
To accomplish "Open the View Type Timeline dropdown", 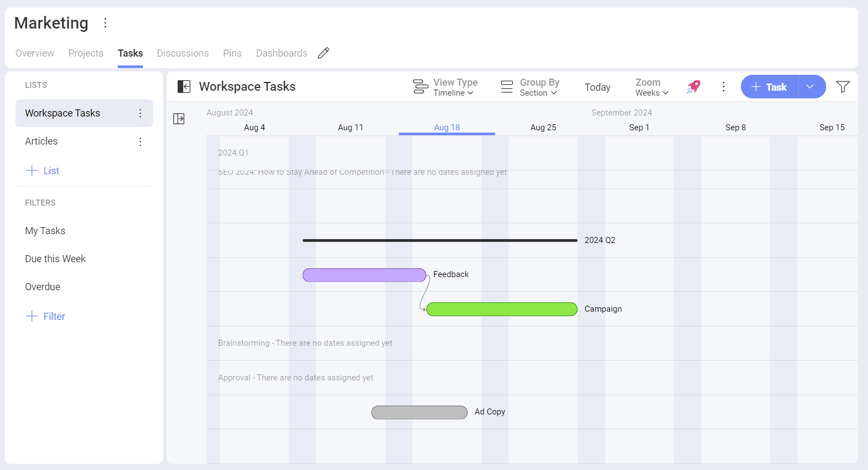I will point(453,93).
